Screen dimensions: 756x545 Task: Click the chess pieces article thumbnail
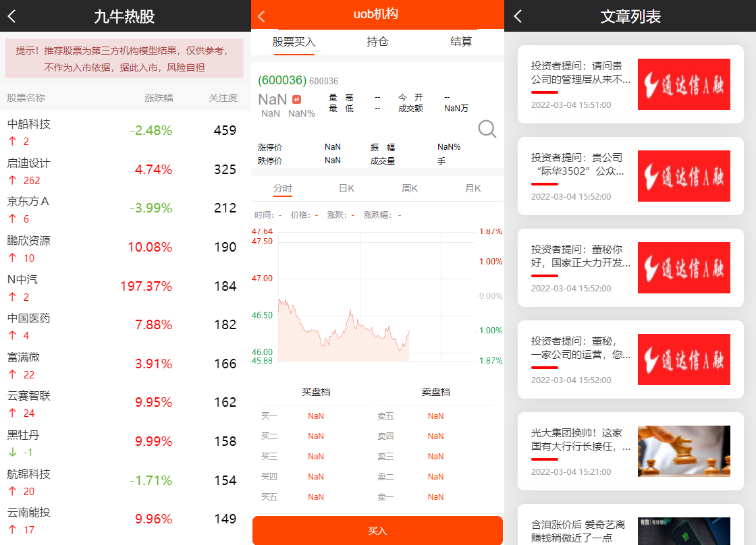684,451
